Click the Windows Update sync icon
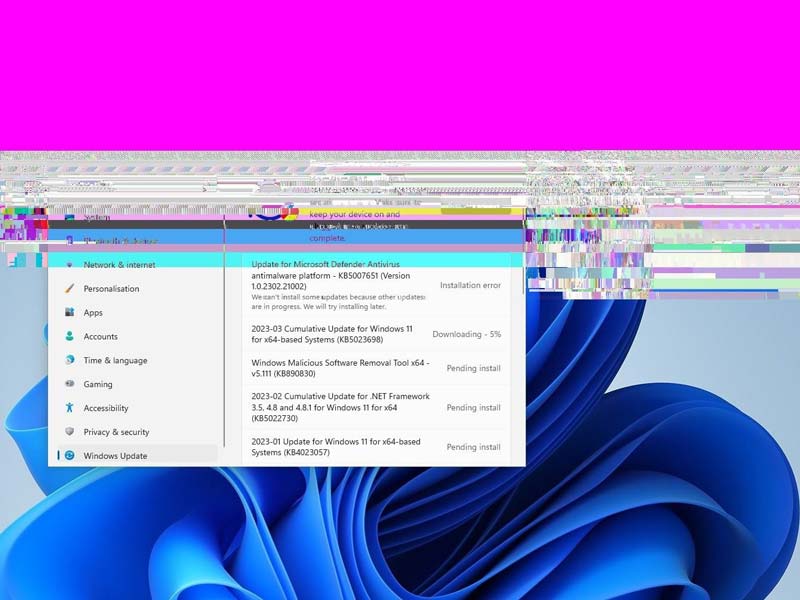Screen dimensions: 800x600 [68, 455]
